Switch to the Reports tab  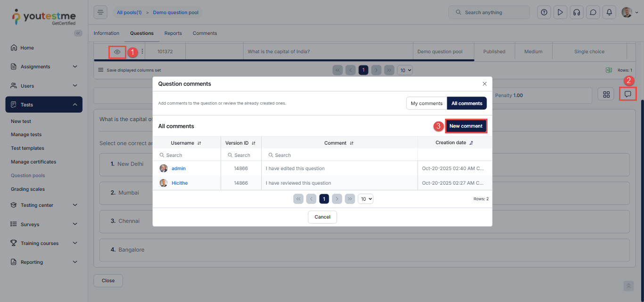(173, 33)
